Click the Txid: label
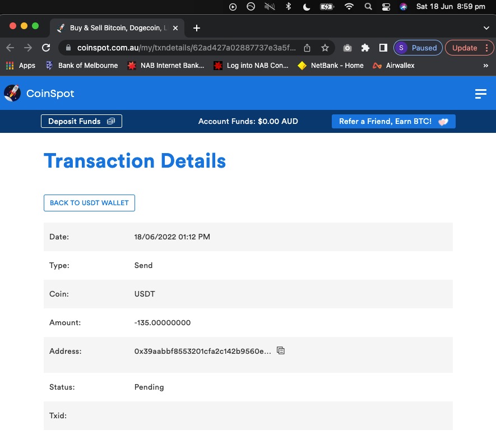Image resolution: width=496 pixels, height=448 pixels. click(x=58, y=415)
